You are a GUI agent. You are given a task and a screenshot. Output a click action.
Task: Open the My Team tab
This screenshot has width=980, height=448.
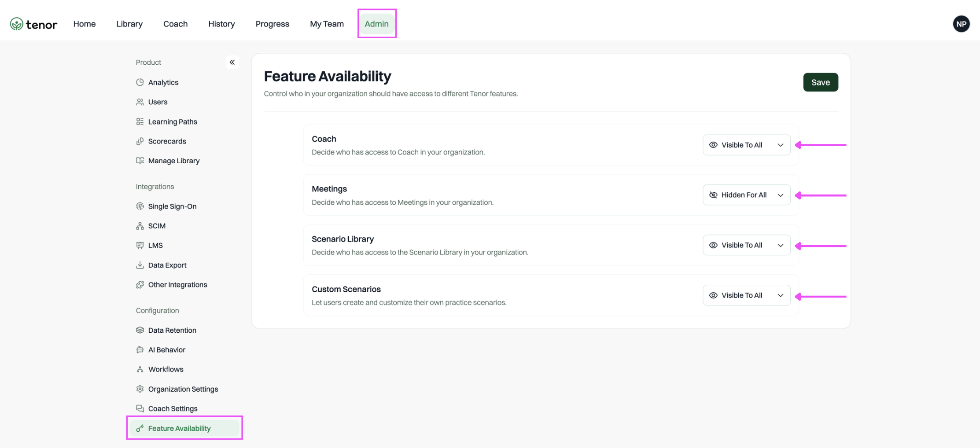(x=327, y=24)
